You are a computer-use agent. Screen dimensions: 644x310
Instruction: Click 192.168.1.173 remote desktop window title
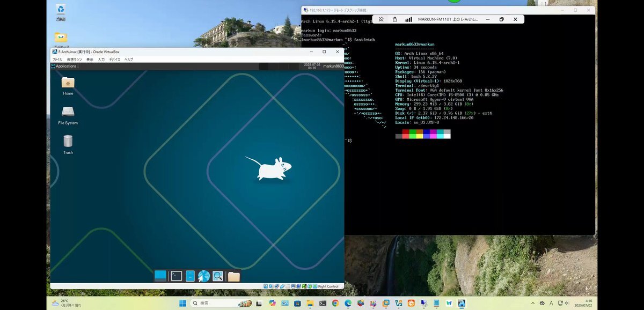pyautogui.click(x=338, y=10)
